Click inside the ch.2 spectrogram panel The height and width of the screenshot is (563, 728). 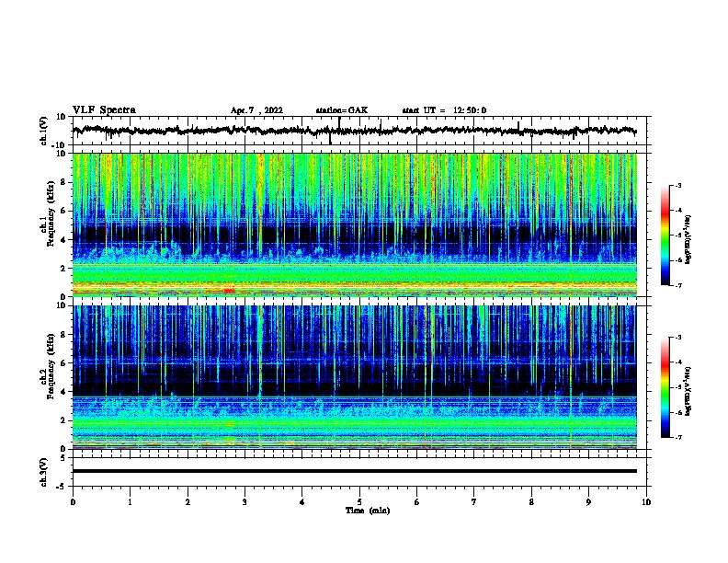click(354, 377)
